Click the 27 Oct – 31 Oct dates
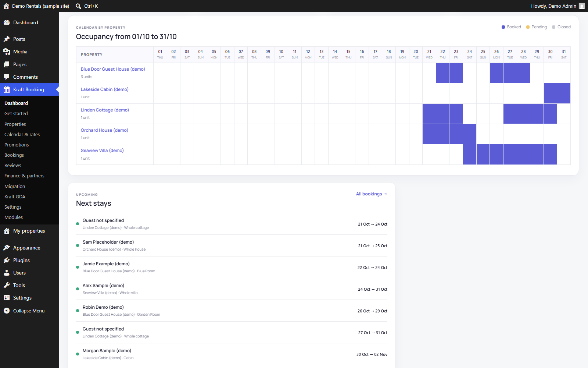Viewport: 588px width, 368px height. [x=373, y=333]
